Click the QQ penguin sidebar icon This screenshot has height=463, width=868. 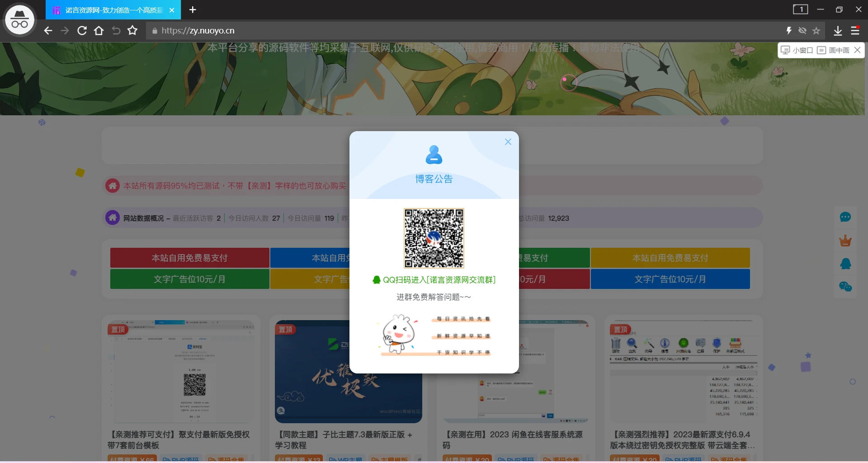(x=845, y=264)
